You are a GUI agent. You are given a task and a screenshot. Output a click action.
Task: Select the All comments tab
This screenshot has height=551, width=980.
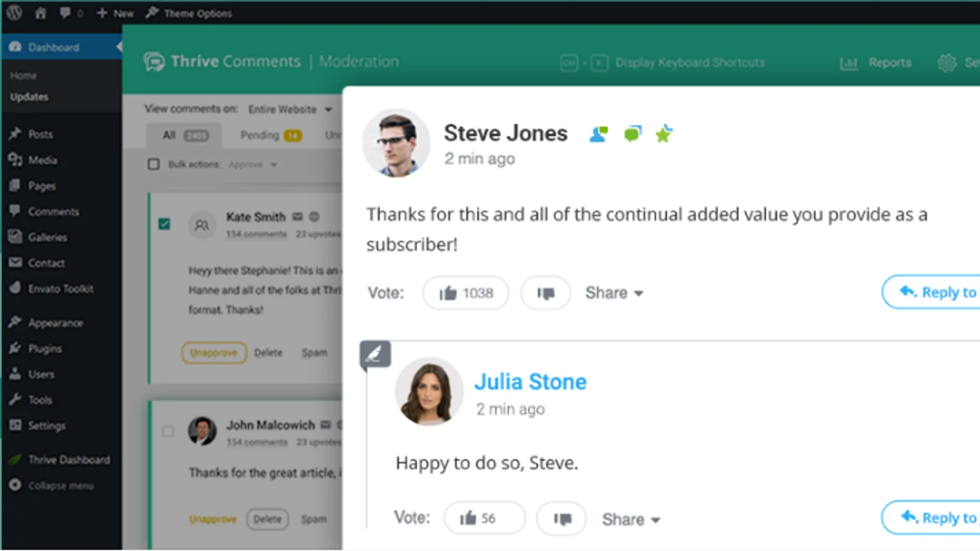tap(185, 135)
